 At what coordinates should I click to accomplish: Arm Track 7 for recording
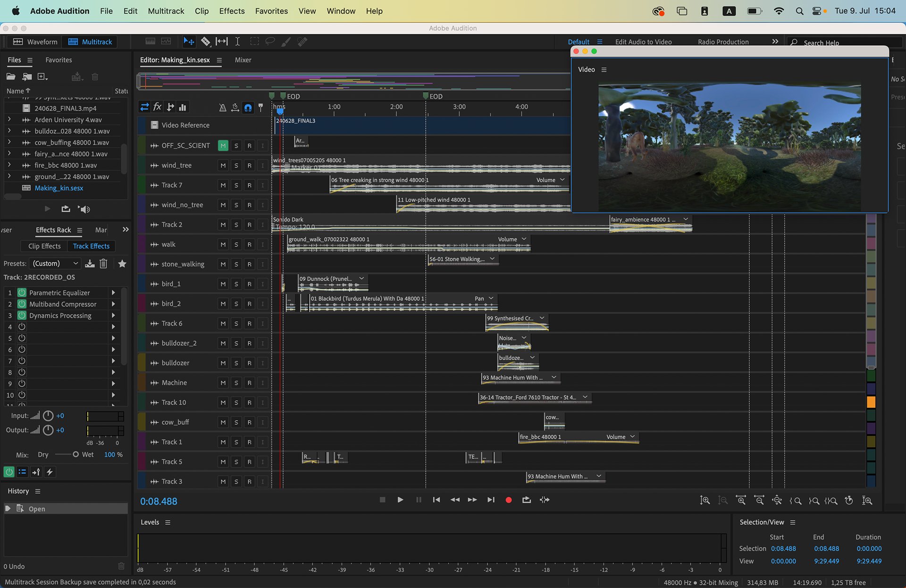point(249,185)
